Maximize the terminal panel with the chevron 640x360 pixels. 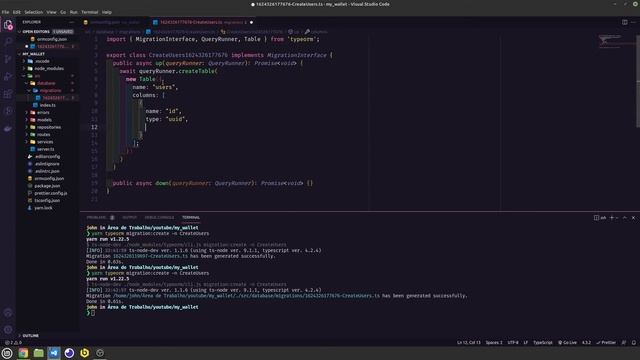tap(624, 218)
